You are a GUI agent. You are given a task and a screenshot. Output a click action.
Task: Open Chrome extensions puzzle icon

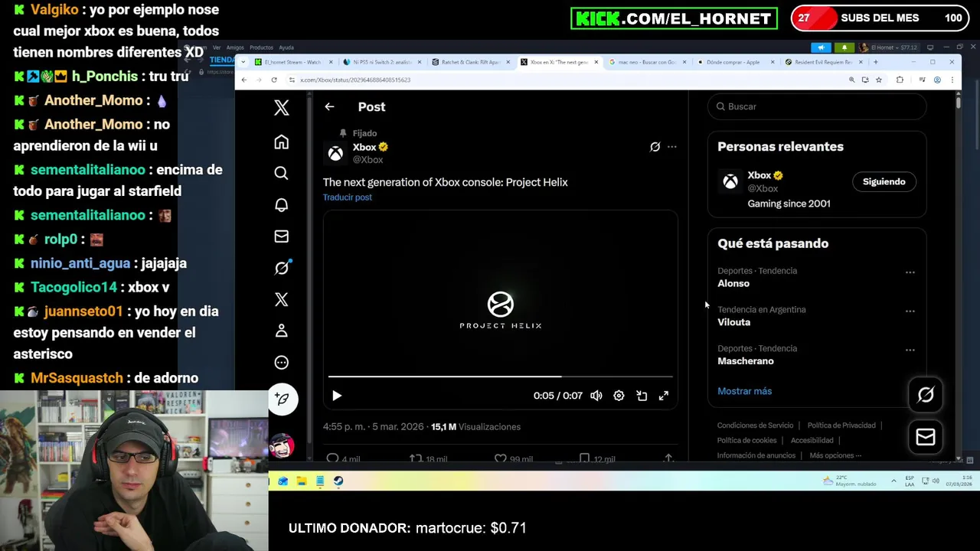coord(900,80)
